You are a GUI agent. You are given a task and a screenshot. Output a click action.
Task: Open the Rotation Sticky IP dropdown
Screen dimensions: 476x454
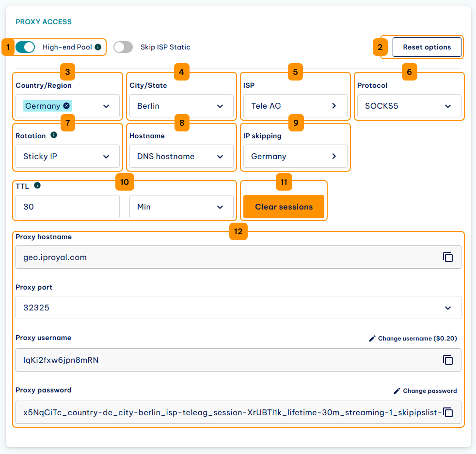(x=67, y=156)
